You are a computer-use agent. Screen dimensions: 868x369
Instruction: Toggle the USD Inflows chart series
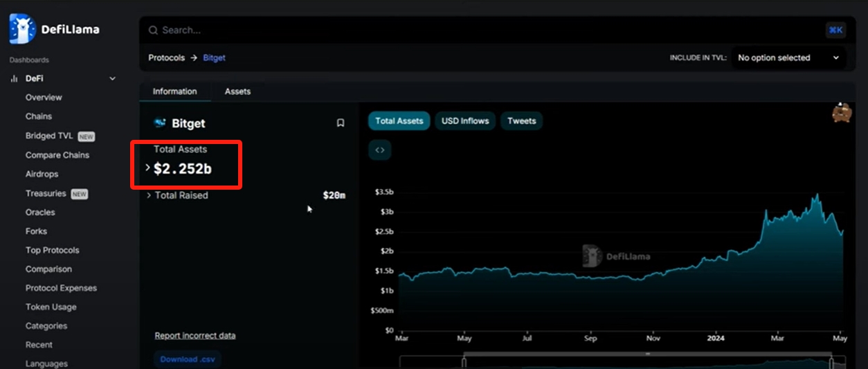[465, 120]
